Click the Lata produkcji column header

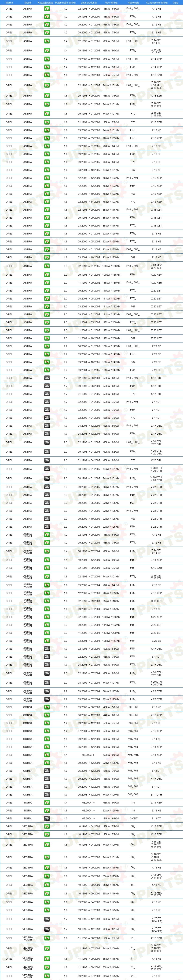[x=89, y=2]
